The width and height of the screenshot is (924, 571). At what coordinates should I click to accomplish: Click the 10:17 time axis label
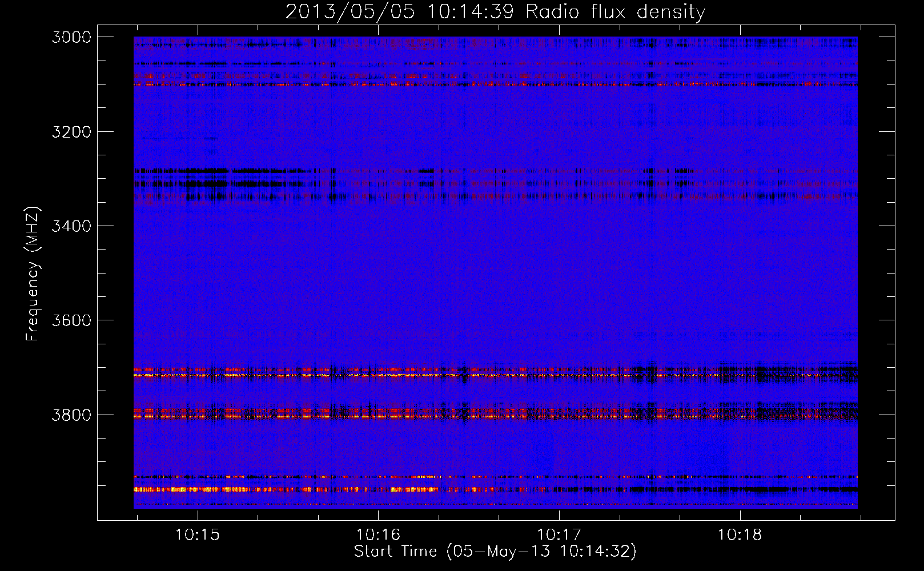559,534
